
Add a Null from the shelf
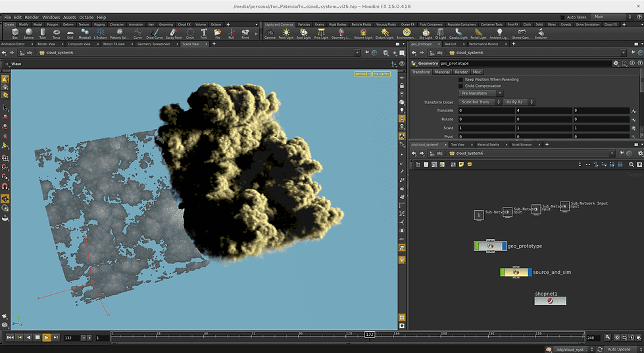232,34
